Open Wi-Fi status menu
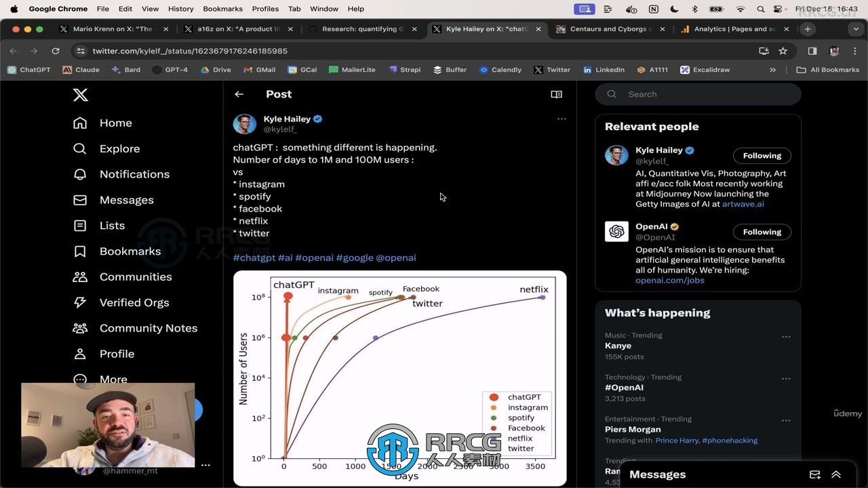Screen dimensions: 868x488 (741, 9)
